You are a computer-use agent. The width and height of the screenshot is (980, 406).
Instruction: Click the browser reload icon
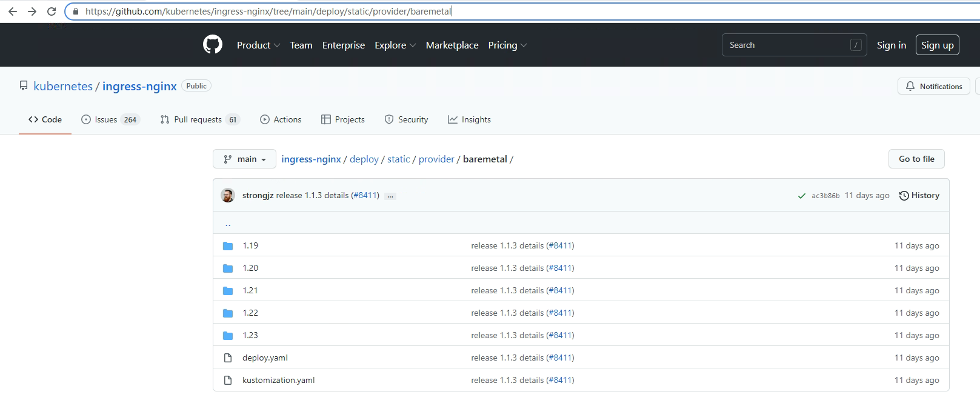[x=52, y=12]
